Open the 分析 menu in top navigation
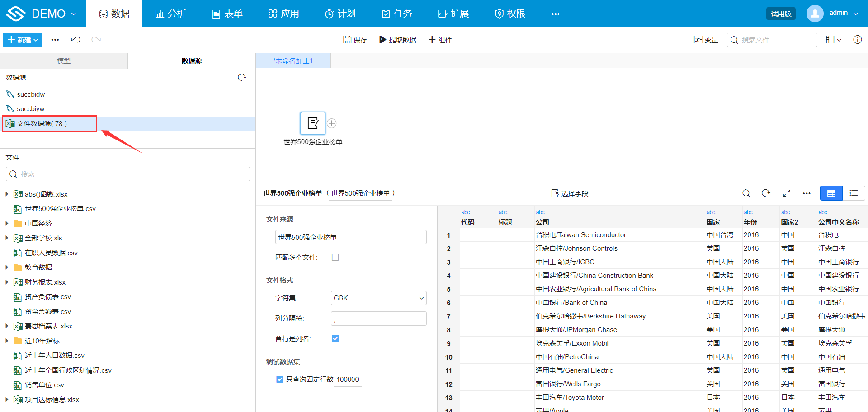The width and height of the screenshot is (868, 412). 170,14
